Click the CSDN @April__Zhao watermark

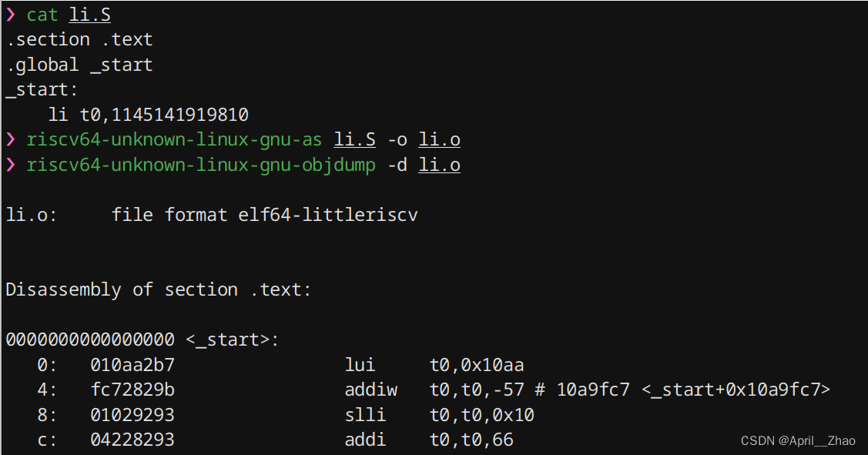point(798,440)
